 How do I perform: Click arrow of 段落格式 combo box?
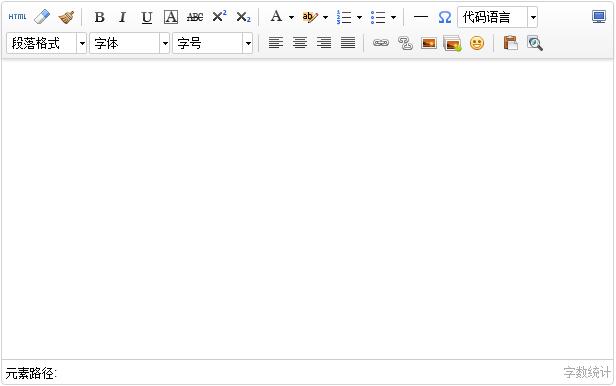[x=82, y=43]
